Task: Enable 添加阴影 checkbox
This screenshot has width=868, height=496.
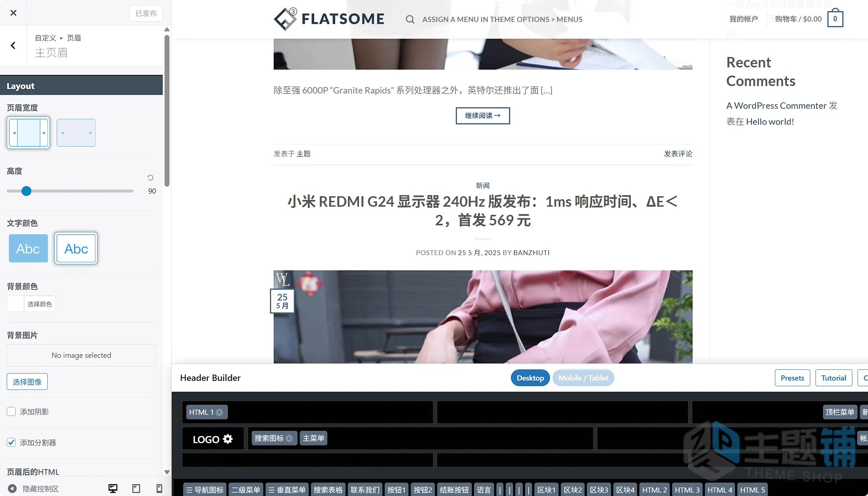Action: click(x=11, y=411)
